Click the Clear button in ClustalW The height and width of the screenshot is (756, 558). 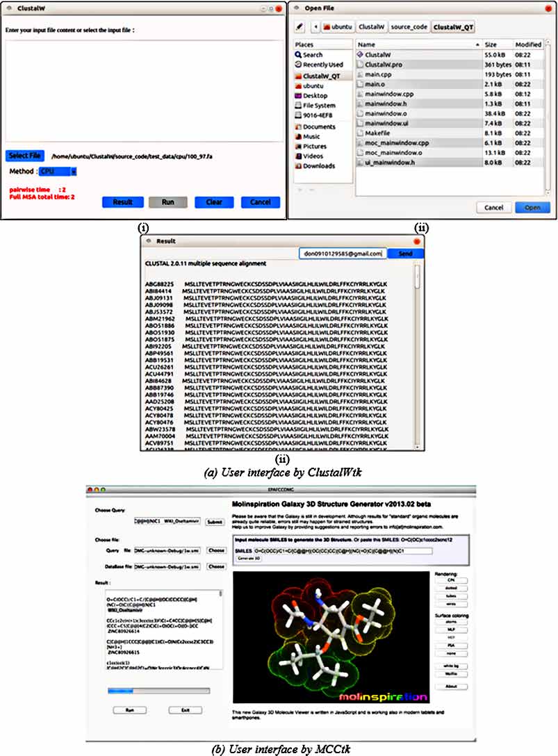(214, 202)
